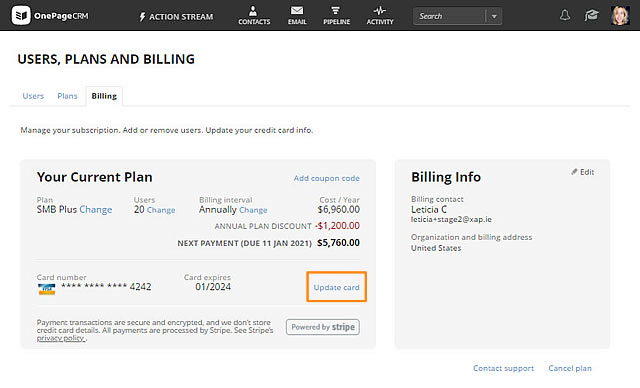
Task: Click the OnePageCRM logo icon
Action: pos(21,16)
